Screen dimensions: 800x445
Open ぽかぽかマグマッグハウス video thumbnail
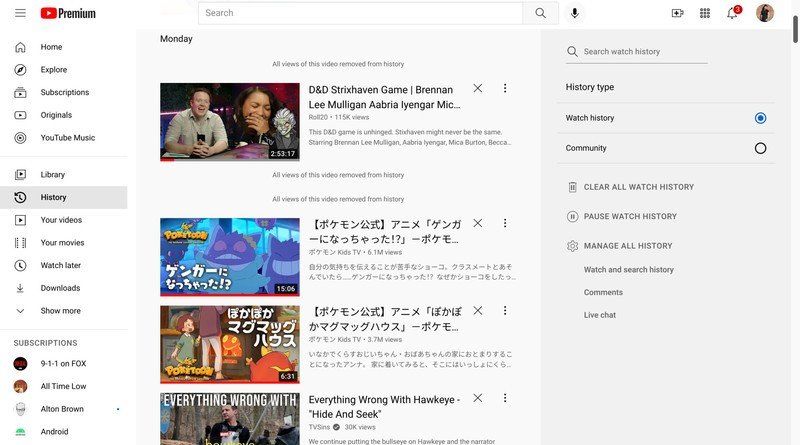point(230,344)
